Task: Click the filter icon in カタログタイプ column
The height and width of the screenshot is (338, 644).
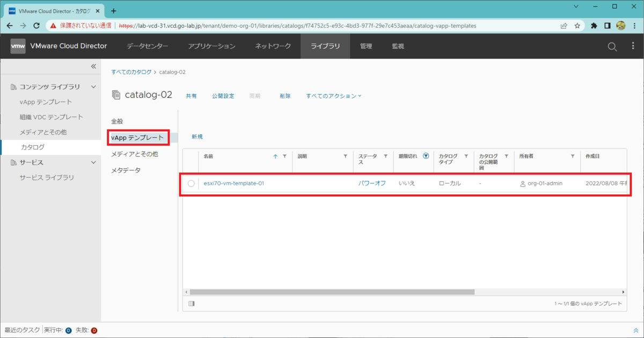Action: click(466, 156)
